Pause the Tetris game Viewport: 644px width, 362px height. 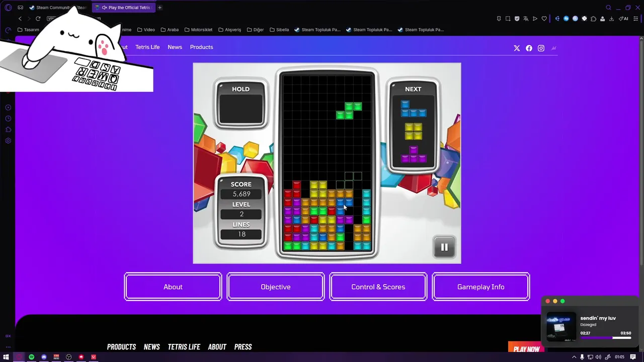click(444, 247)
